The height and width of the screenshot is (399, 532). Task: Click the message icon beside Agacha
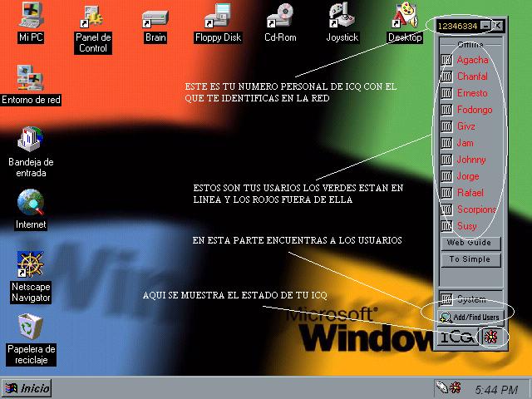tap(446, 60)
